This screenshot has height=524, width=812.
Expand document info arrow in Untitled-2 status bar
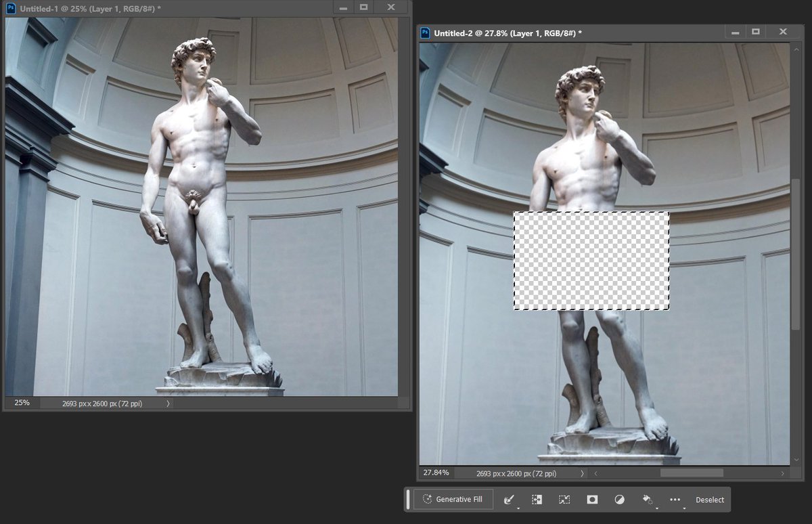(583, 473)
